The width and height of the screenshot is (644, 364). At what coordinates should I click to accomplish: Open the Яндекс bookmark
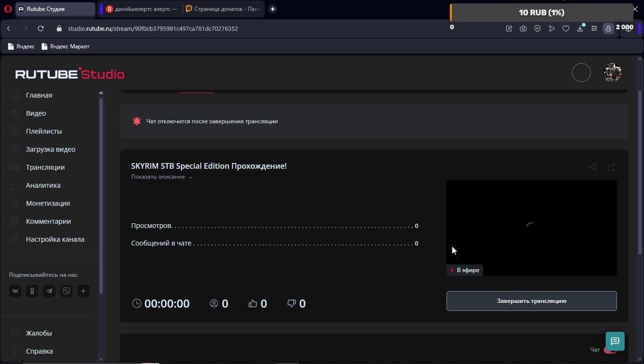pos(21,46)
